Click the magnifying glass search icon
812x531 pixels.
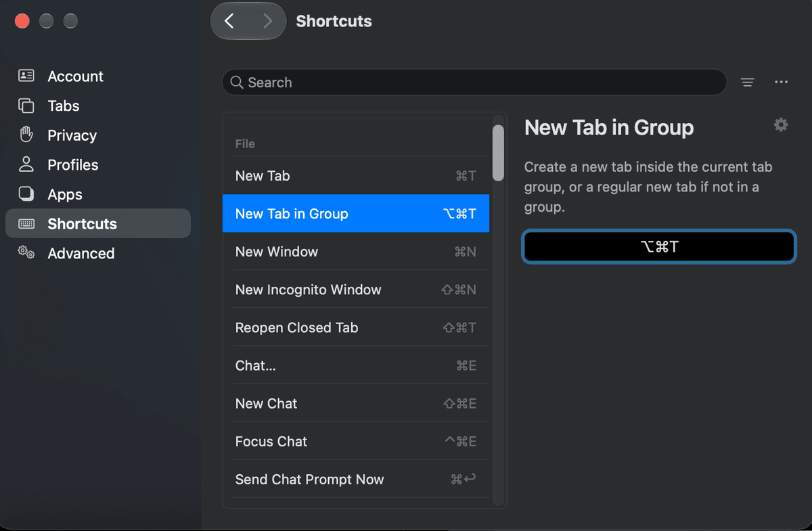pos(236,83)
